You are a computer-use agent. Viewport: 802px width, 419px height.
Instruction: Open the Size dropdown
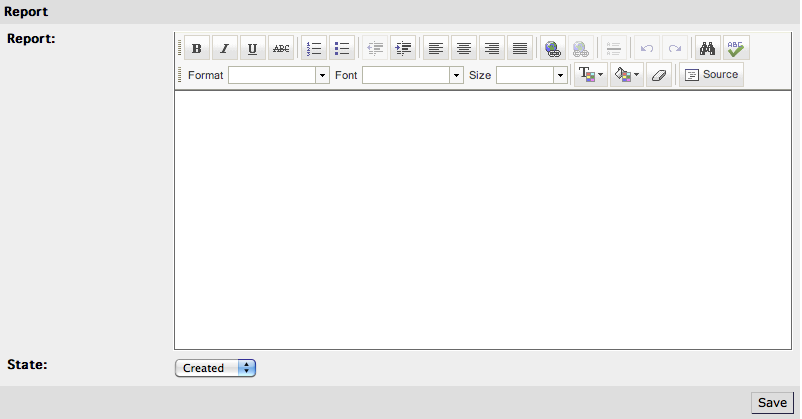[532, 75]
